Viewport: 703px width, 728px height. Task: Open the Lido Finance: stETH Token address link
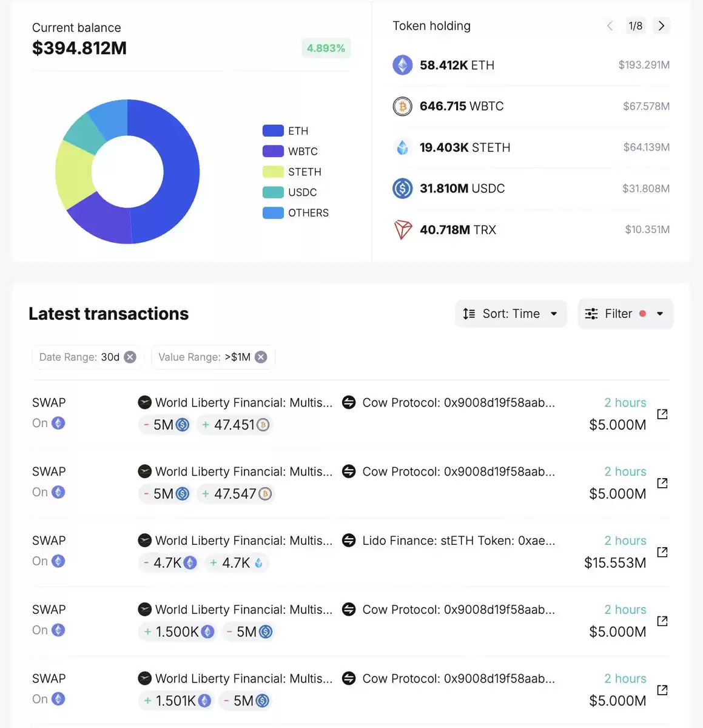[459, 541]
